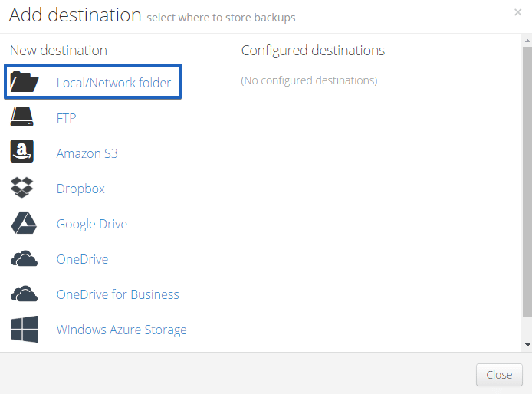Click the Amazon S3 logo icon
This screenshot has width=532, height=394.
21,151
